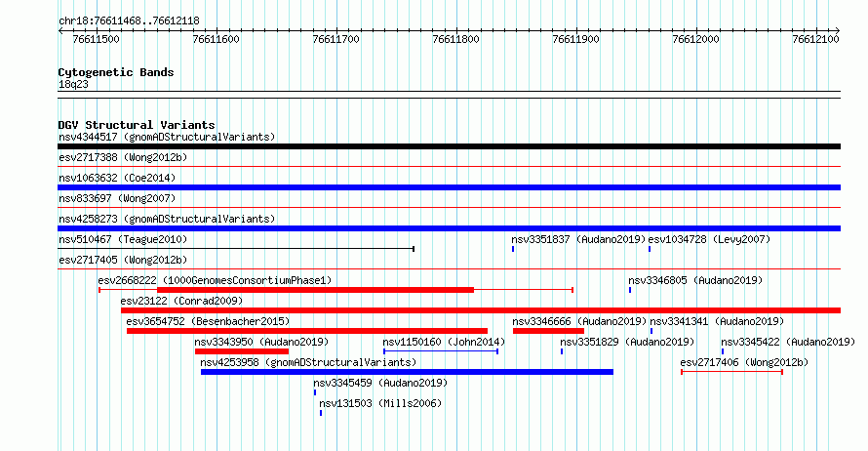Select the nsv3343950 Audano2019 red bar
Image resolution: width=868 pixels, height=451 pixels.
(x=242, y=351)
